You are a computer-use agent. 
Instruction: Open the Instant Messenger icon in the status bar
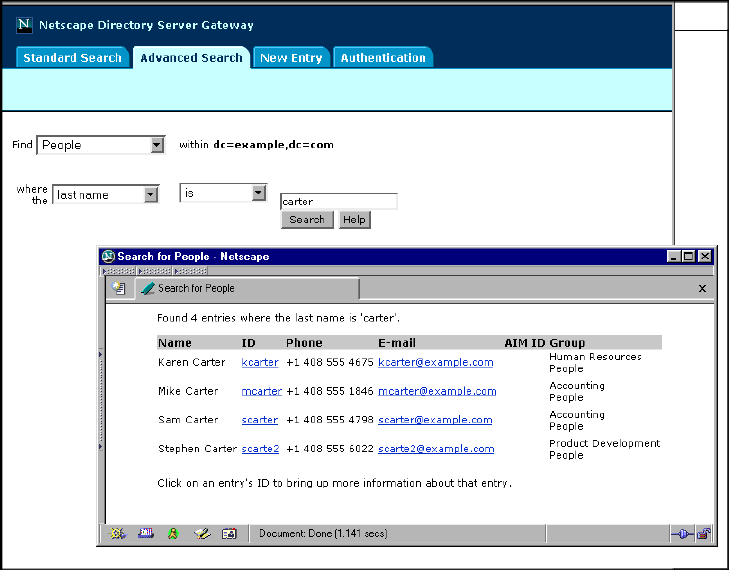coord(173,533)
